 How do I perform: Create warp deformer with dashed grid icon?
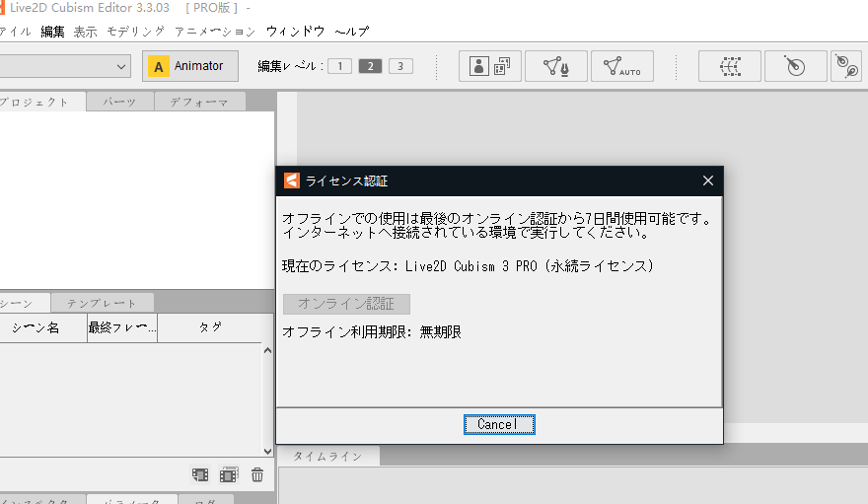point(730,66)
